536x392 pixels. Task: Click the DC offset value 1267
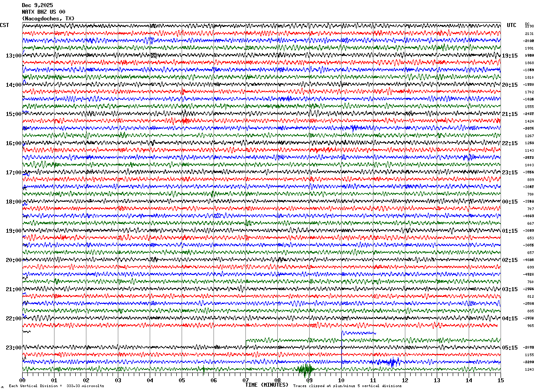click(x=529, y=136)
